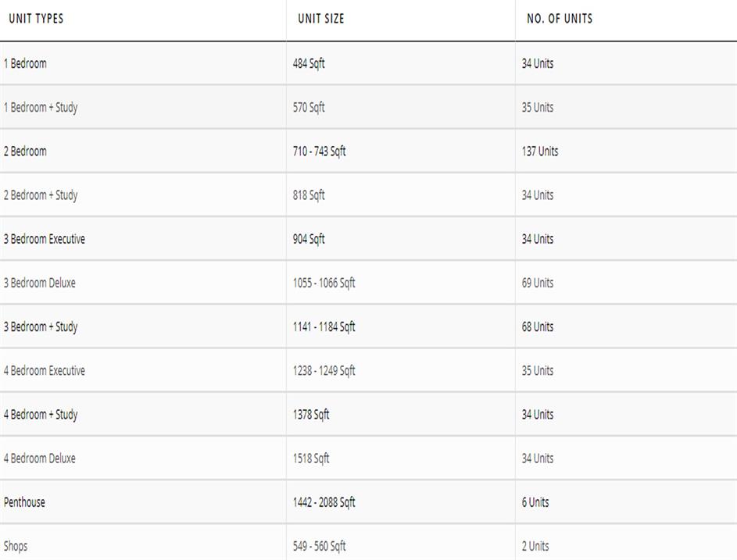Select the Shops unit type cell
The width and height of the screenshot is (737, 560).
click(16, 546)
